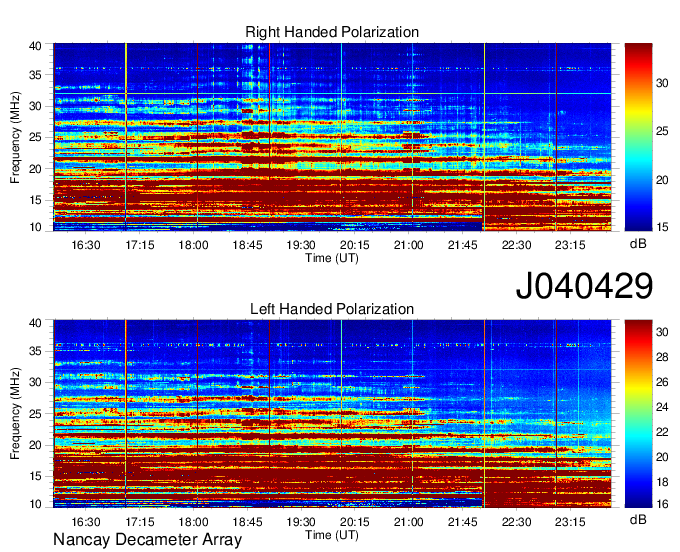Viewport: 680px width, 552px height.
Task: Click the left-handed polarization spectrogram
Action: (x=332, y=414)
